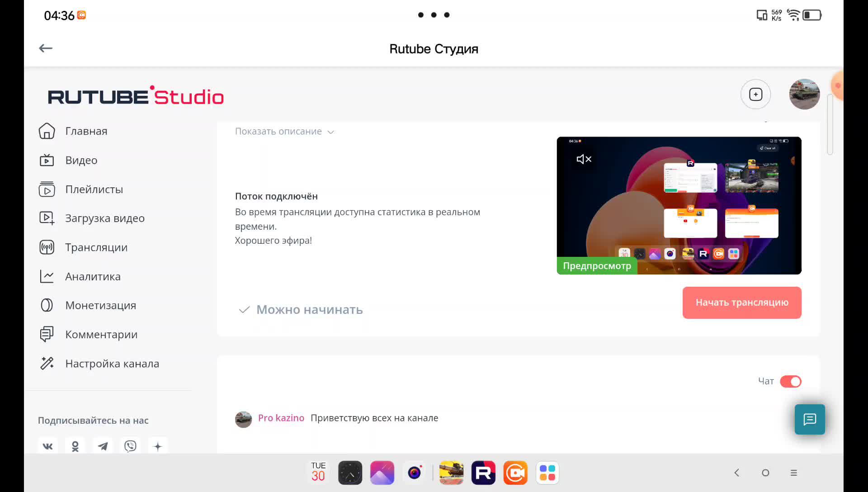Select Настройка канала in sidebar

point(112,364)
